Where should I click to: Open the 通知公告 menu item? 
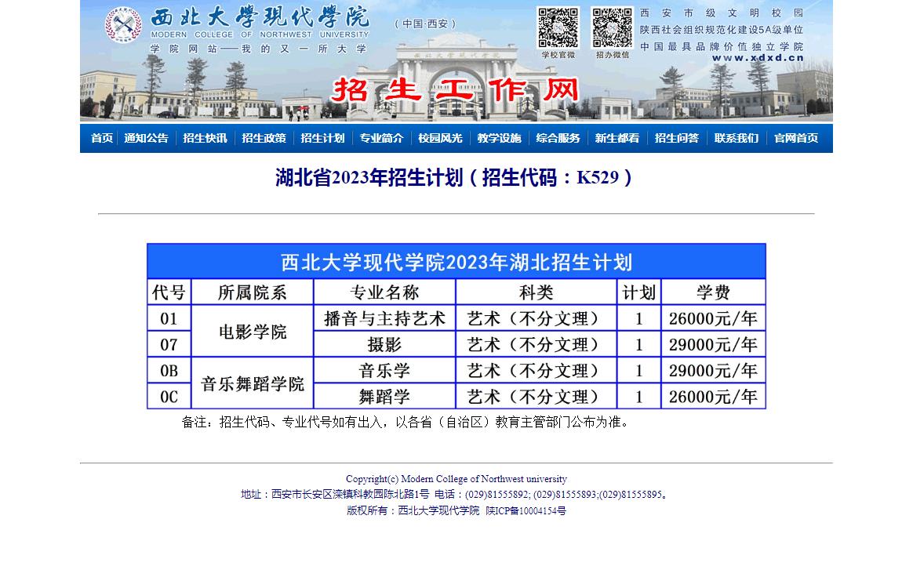[146, 138]
